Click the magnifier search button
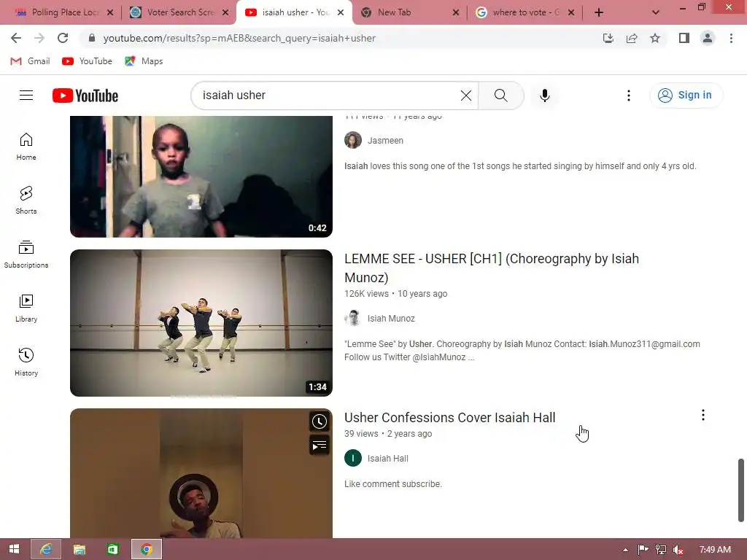747x560 pixels. (500, 96)
